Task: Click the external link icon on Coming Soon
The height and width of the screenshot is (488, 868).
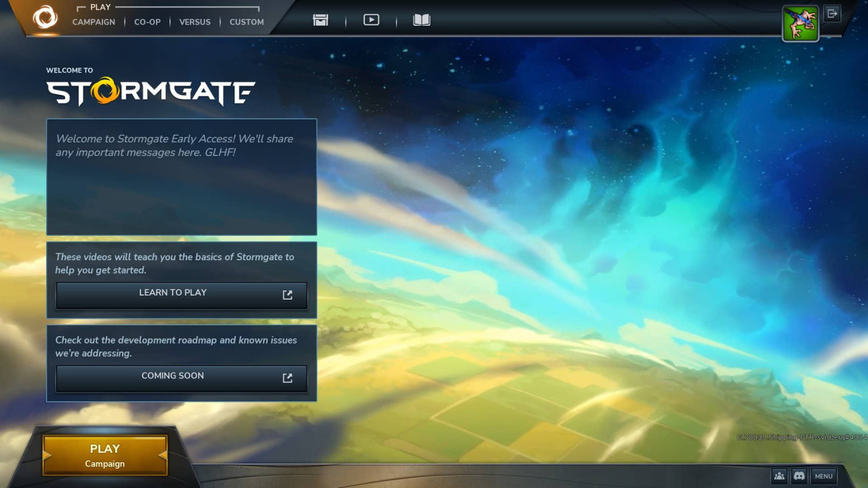Action: coord(288,378)
